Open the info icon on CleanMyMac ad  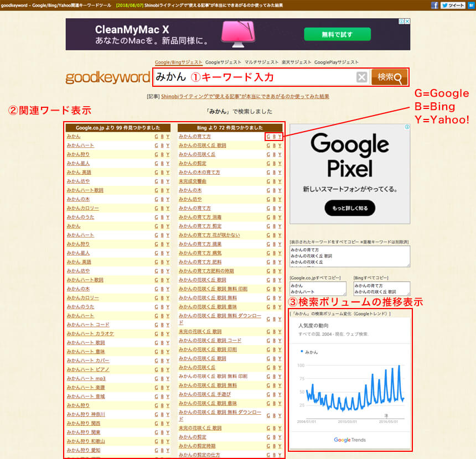tap(401, 21)
